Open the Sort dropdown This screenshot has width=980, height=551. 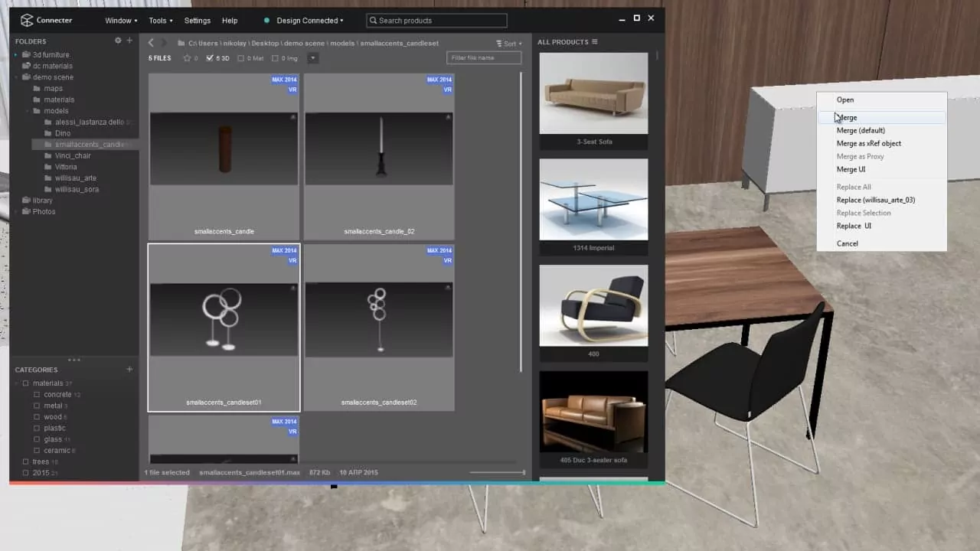tap(508, 44)
